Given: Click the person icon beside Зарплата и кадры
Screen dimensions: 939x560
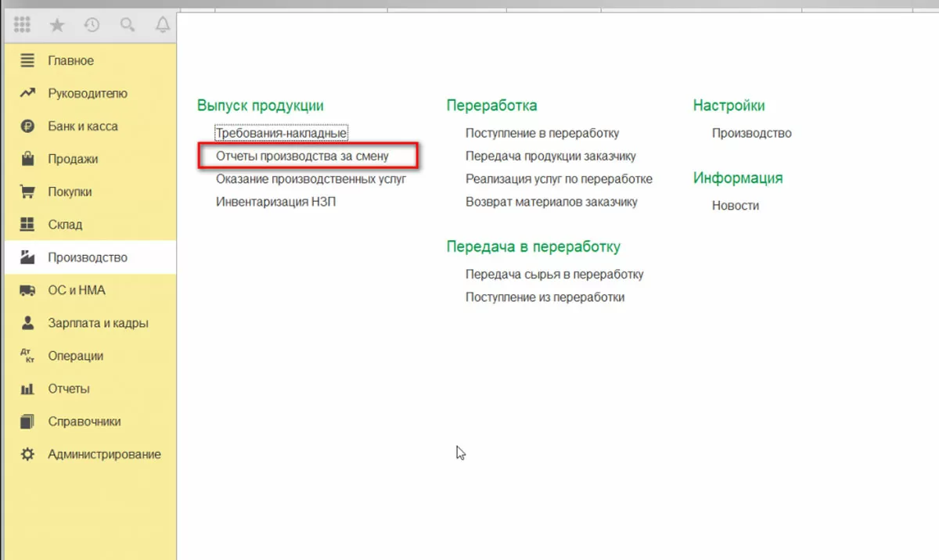Looking at the screenshot, I should 27,323.
